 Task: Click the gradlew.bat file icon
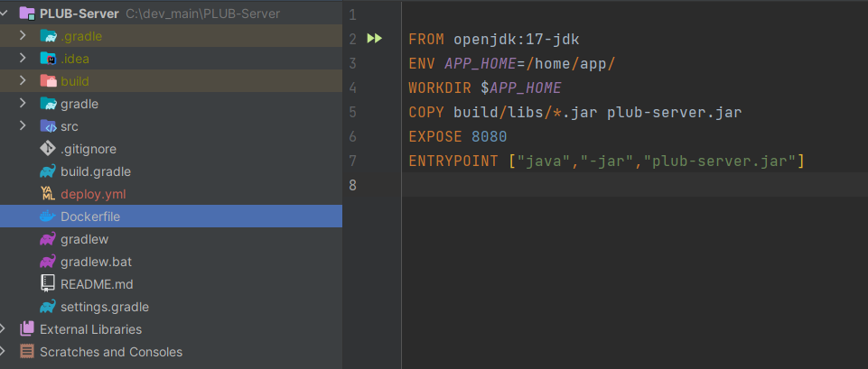(x=48, y=262)
